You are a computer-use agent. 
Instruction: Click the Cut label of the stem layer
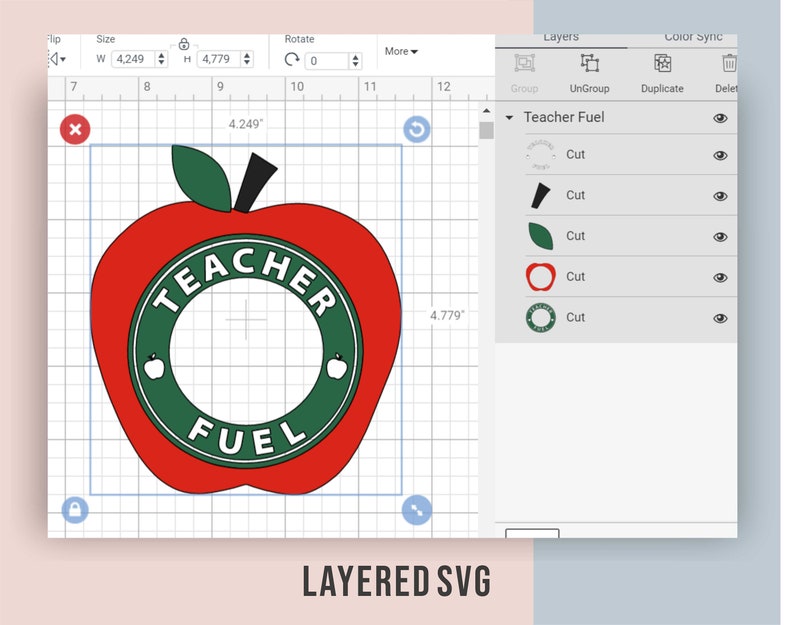[575, 195]
